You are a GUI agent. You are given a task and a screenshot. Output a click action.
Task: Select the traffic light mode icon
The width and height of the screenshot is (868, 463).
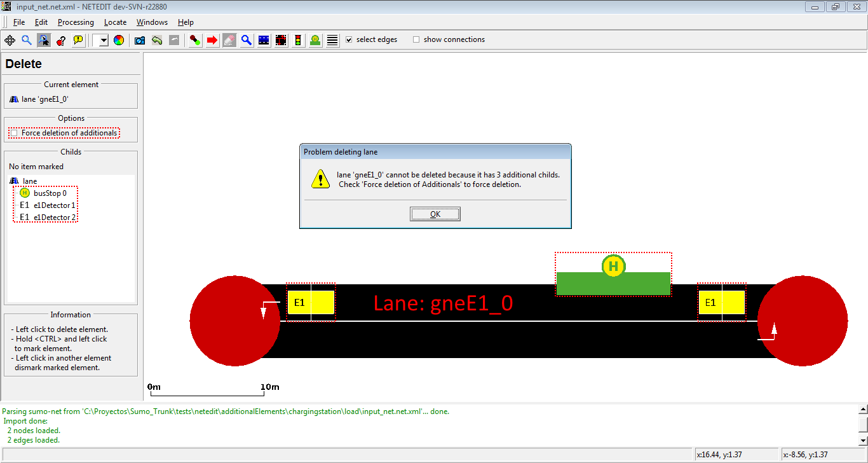(297, 40)
